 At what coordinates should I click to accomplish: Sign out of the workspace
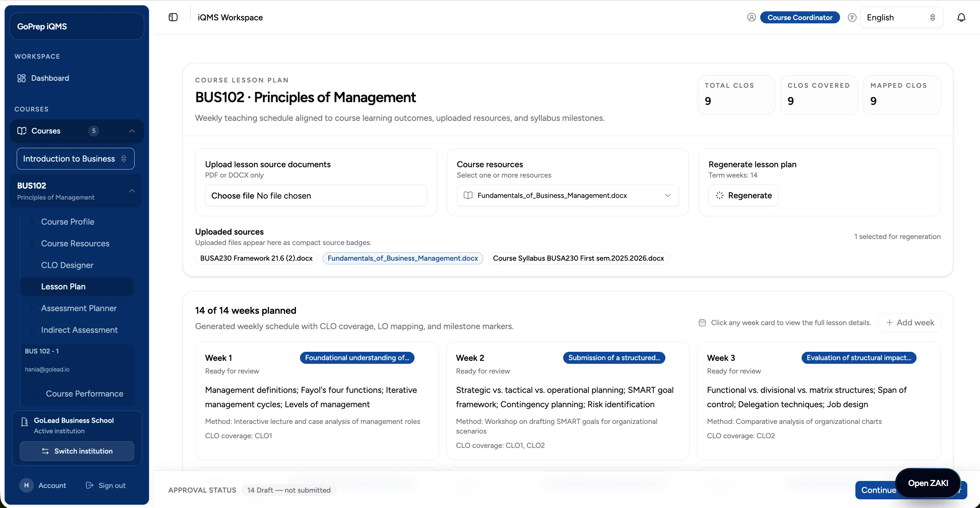106,485
